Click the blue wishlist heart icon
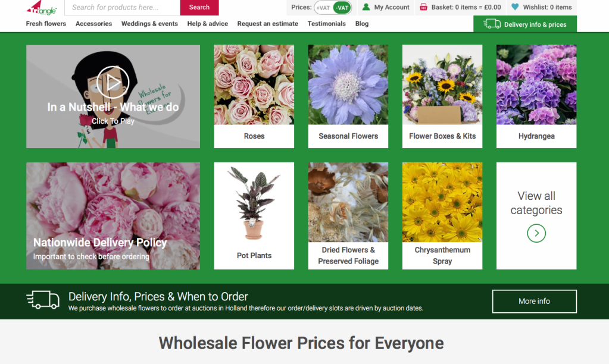 tap(515, 7)
